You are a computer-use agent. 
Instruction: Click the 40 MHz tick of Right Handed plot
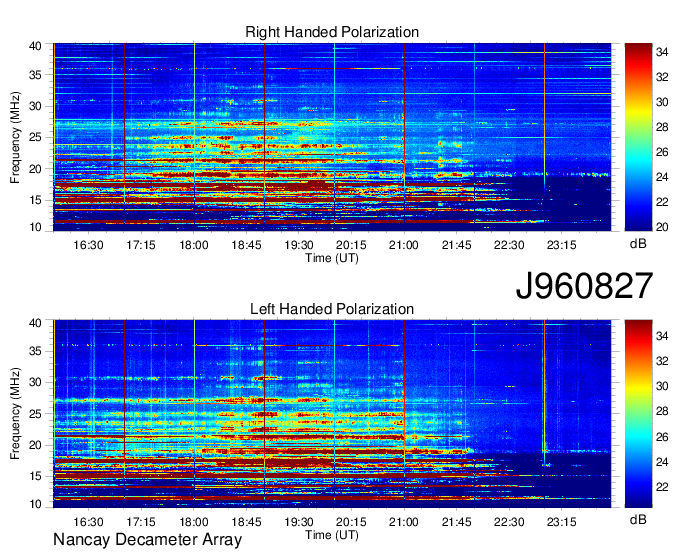35,46
